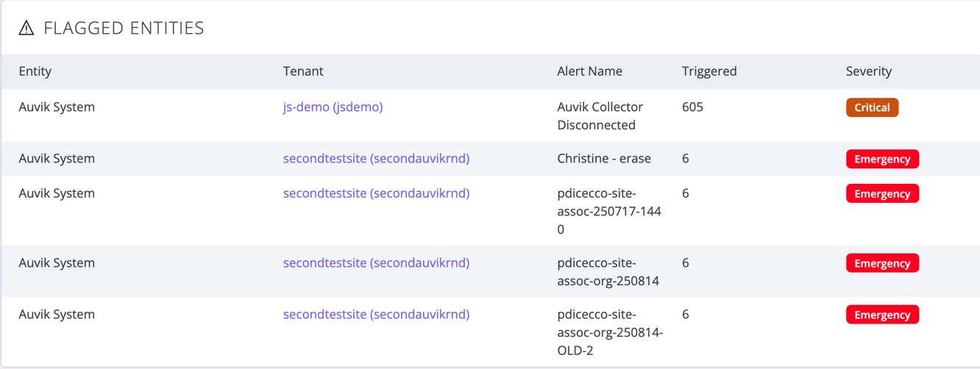Open secondtestsite link in pdicecco-site-assoc-org-250814 row
Image resolution: width=980 pixels, height=369 pixels.
point(376,263)
